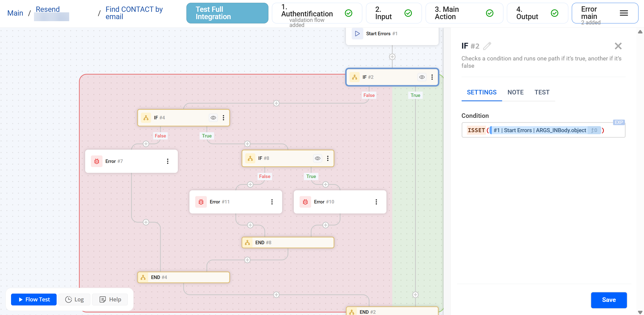Screen dimensions: 644x315
Task: Click the END #8 node icon
Action: (x=248, y=242)
